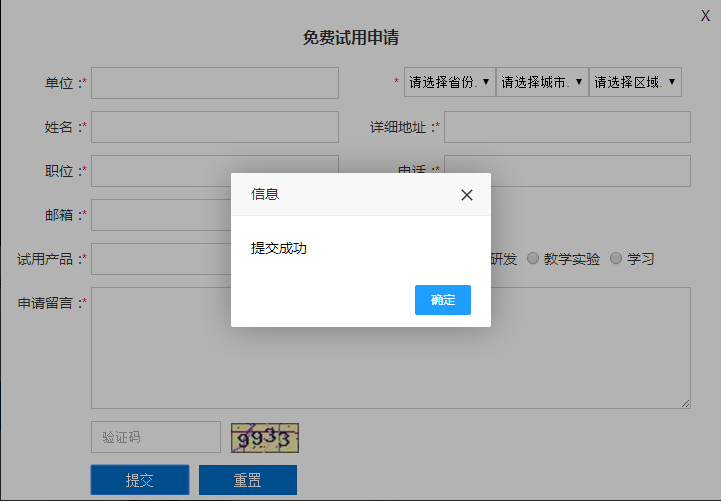This screenshot has width=721, height=501.
Task: Refresh the captcha image showing 9933
Action: coord(265,437)
